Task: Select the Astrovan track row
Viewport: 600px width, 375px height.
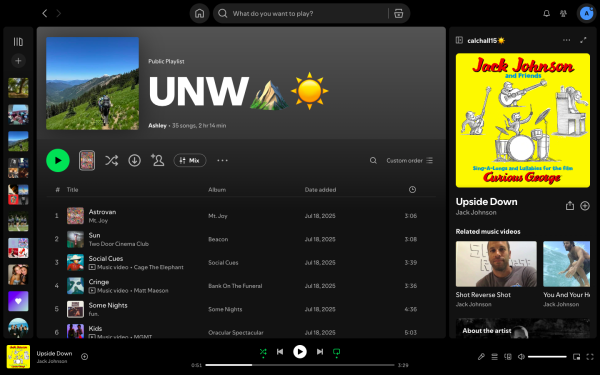Action: click(241, 216)
